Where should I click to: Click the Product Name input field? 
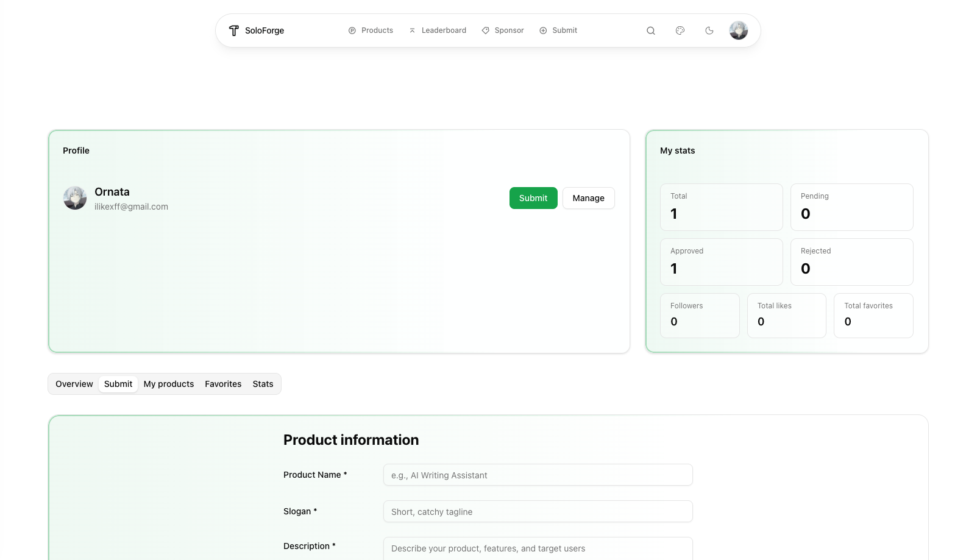tap(538, 475)
